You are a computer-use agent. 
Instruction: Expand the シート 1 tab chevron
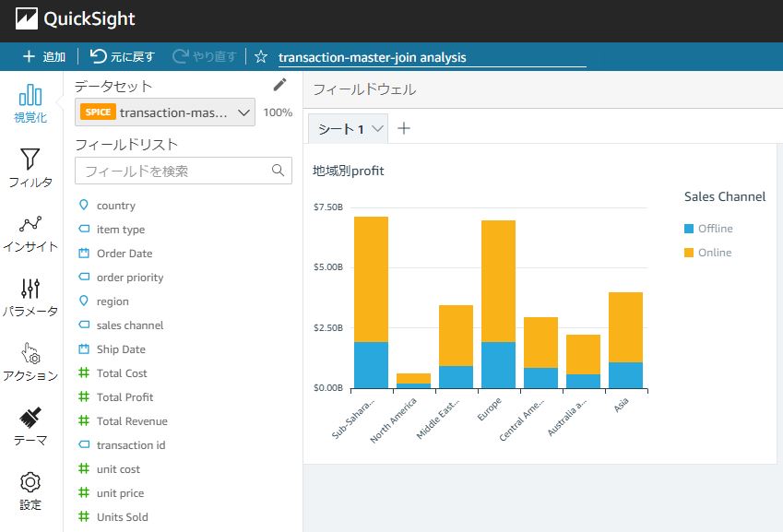[378, 129]
